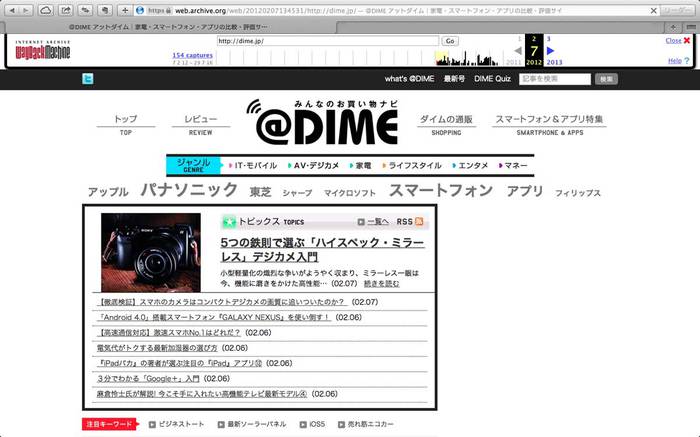Open article Android 4.0 GALAXY NEXUS
Image resolution: width=700 pixels, height=437 pixels.
[x=213, y=317]
